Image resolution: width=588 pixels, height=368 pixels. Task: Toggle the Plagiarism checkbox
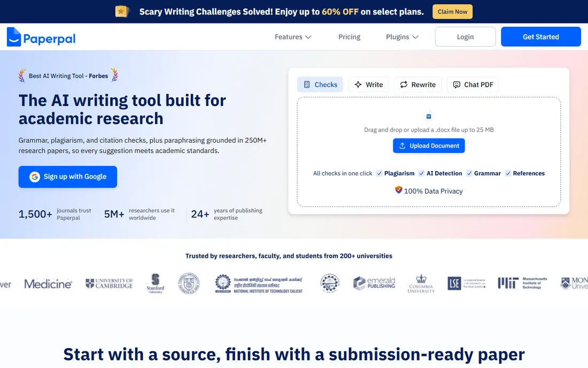(379, 173)
